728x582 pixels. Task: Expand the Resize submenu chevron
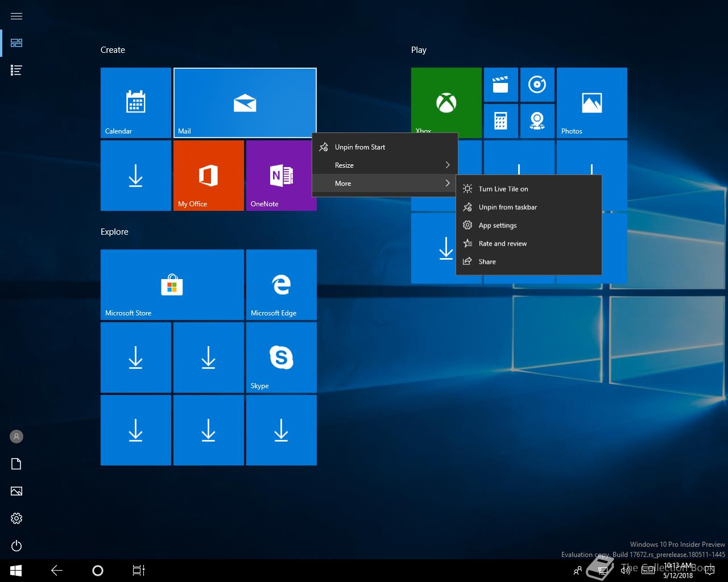(x=448, y=165)
